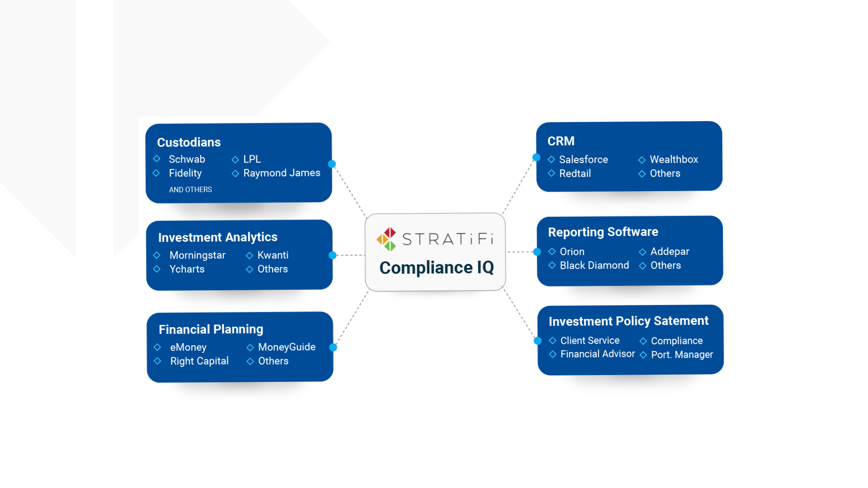Click the Port. Manager entry
868x488 pixels.
(682, 355)
